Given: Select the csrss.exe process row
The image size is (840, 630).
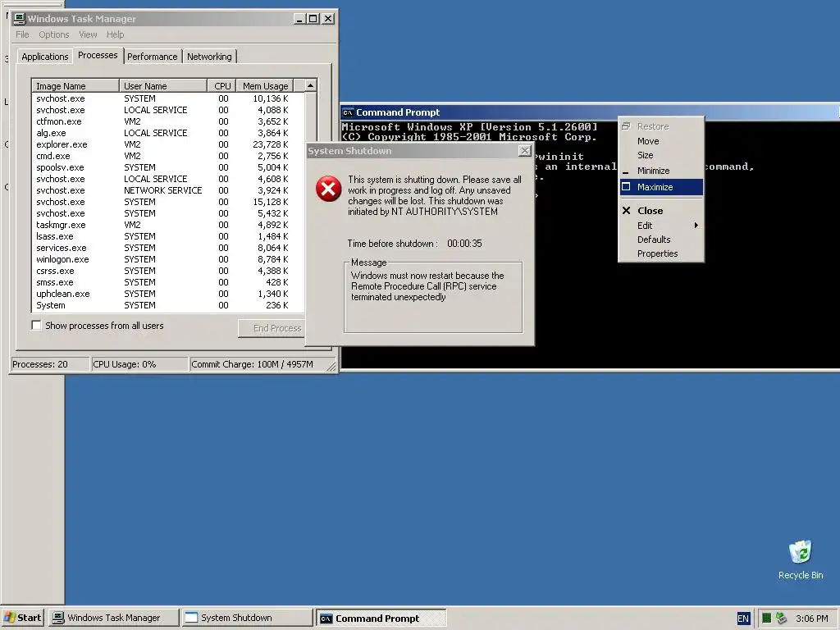Looking at the screenshot, I should coord(167,271).
